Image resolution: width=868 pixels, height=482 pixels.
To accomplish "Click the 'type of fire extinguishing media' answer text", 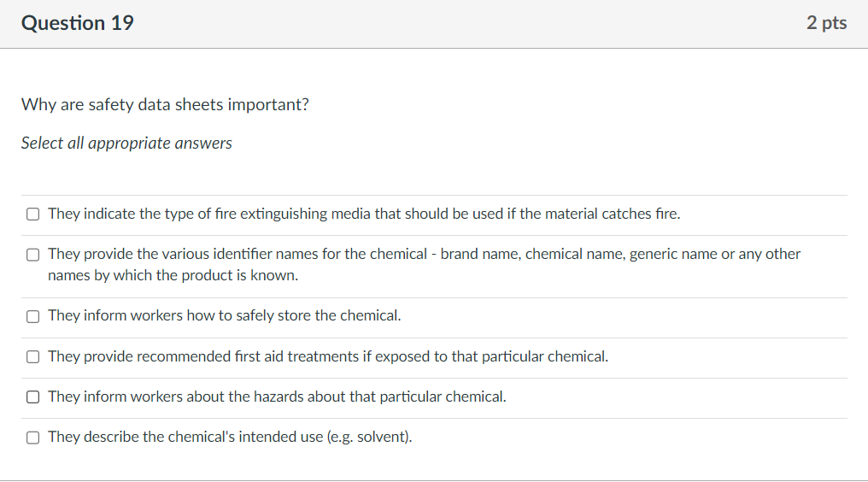I will 364,214.
